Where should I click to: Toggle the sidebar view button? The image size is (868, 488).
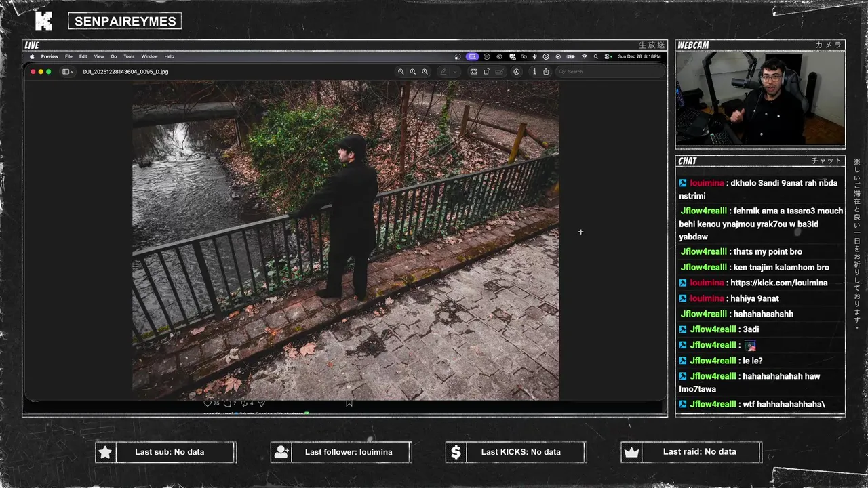(x=66, y=71)
